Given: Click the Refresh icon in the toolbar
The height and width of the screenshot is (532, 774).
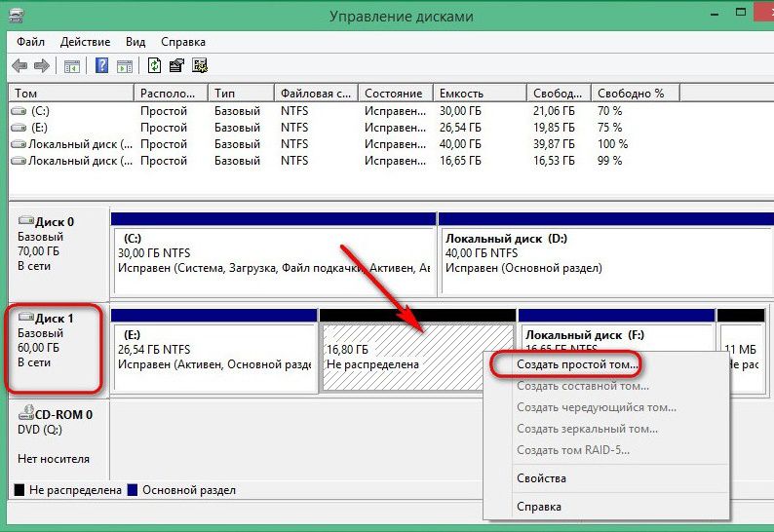Looking at the screenshot, I should 154,66.
